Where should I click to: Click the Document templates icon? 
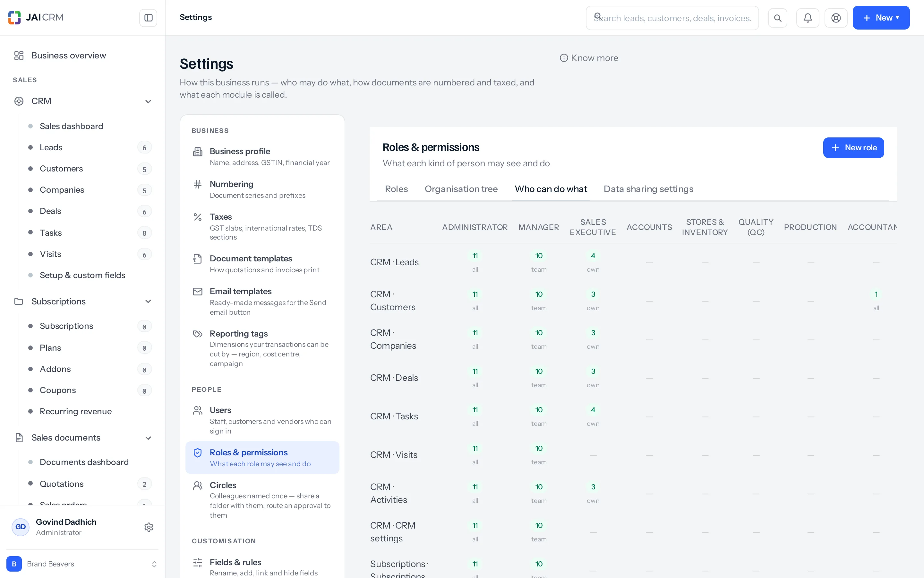[x=197, y=259]
